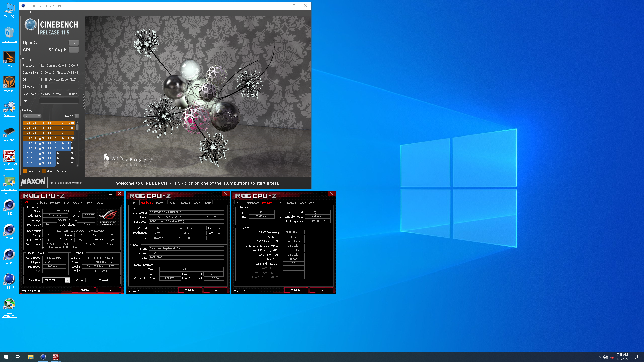Click the Your Score orange swatch
Image resolution: width=644 pixels, height=362 pixels.
[x=25, y=171]
